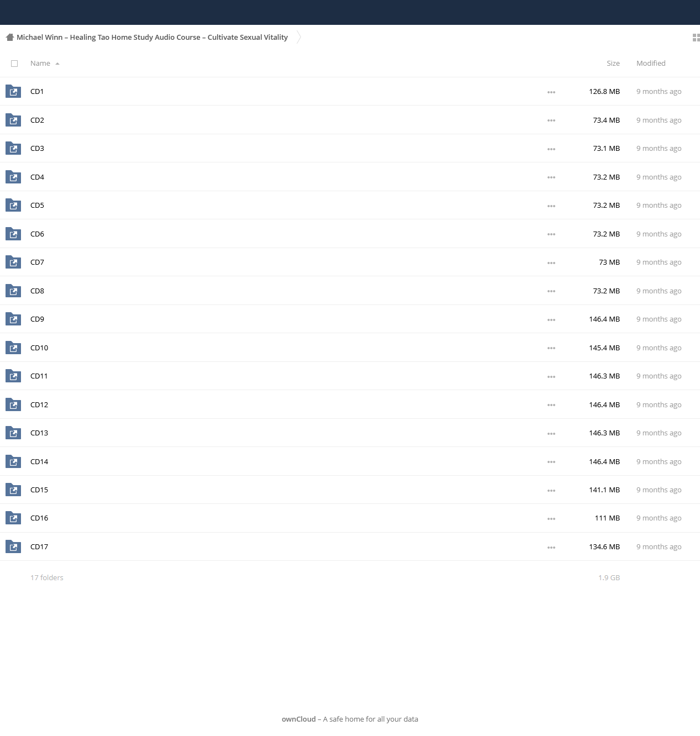Click the 141.1 MB size value
Screen dimensions: 700x736
tap(604, 490)
